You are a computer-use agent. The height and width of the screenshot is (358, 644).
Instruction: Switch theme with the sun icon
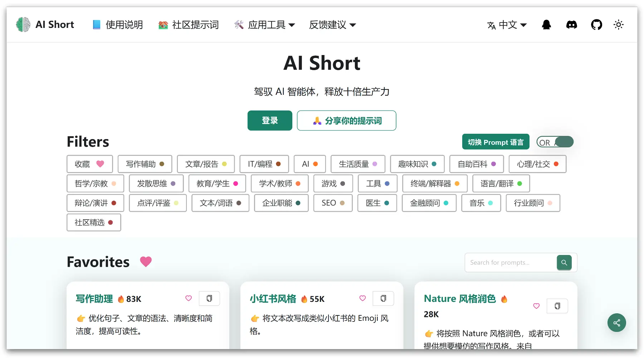tap(619, 25)
